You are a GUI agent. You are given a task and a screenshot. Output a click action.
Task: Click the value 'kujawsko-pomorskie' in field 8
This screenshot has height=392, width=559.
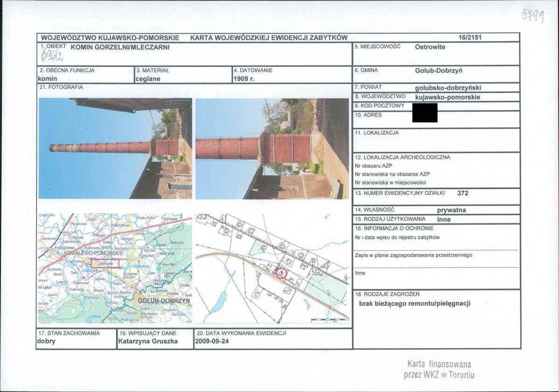click(447, 97)
